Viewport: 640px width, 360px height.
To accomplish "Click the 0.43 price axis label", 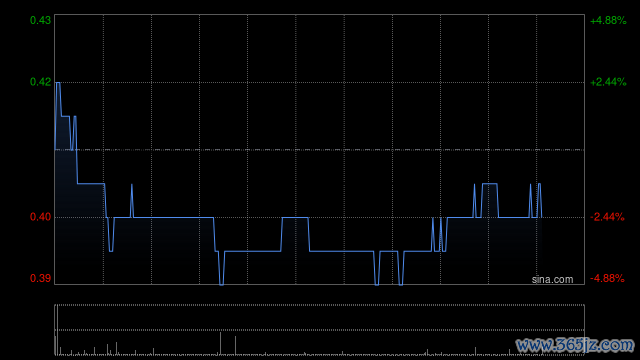I will (40, 20).
